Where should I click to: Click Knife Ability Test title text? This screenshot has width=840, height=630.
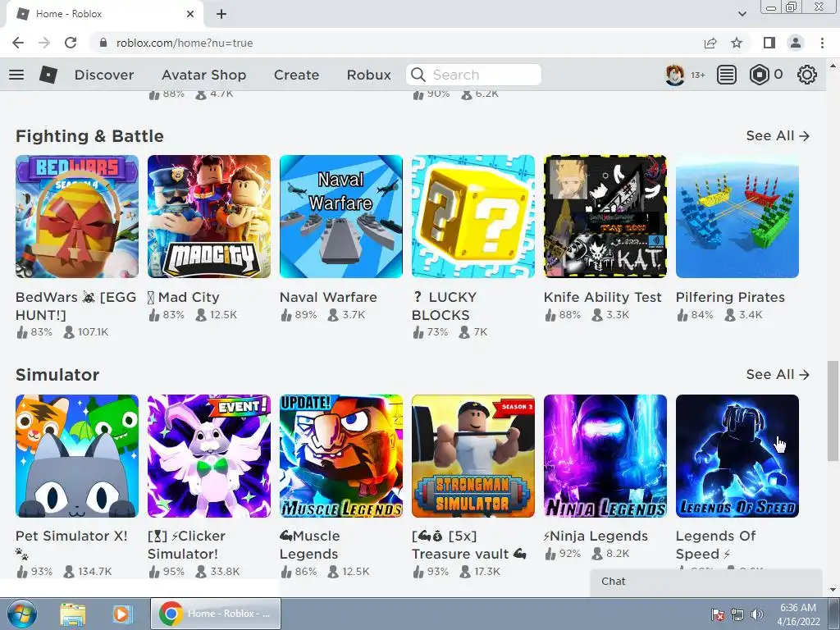tap(603, 297)
